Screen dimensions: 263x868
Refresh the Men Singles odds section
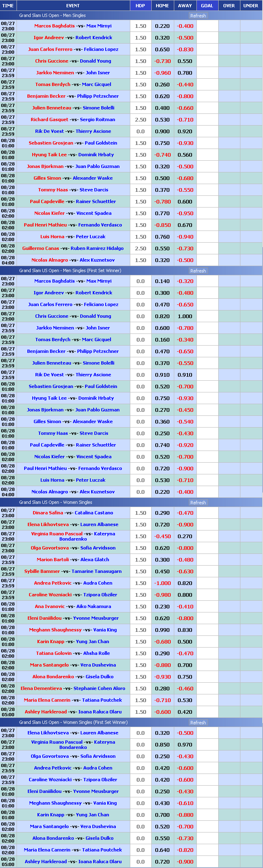(x=198, y=16)
